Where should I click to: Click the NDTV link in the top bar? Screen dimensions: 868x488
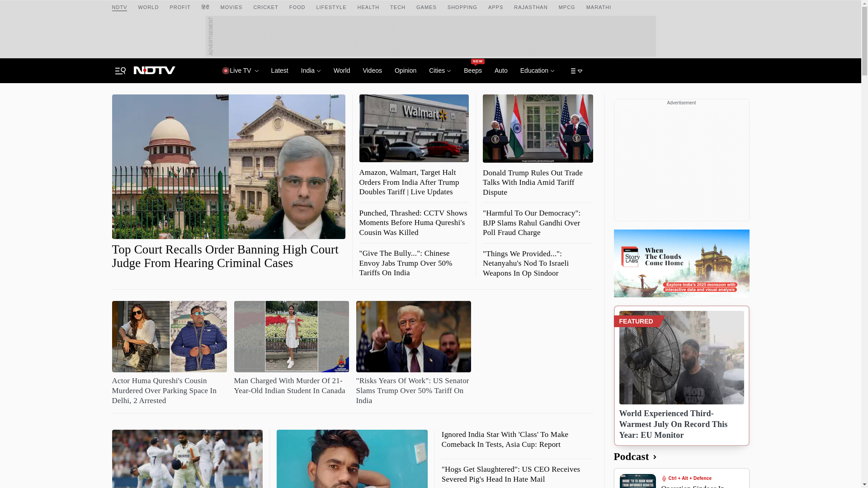click(x=119, y=8)
